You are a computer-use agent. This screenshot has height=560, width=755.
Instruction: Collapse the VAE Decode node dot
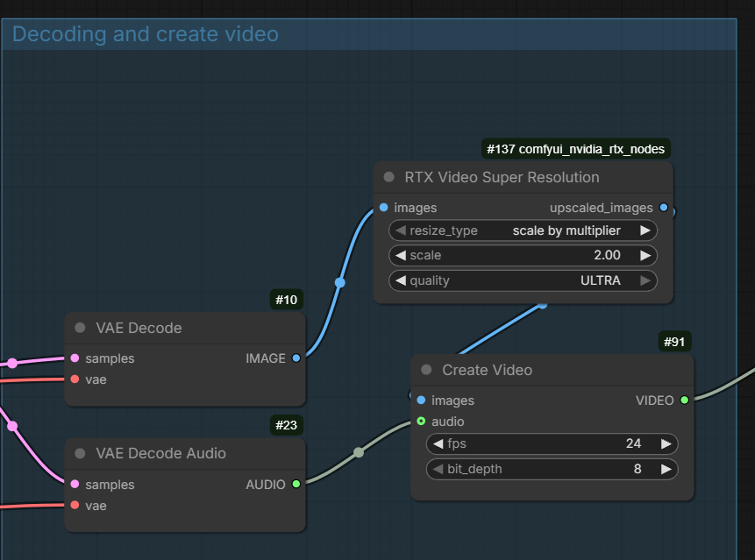80,328
